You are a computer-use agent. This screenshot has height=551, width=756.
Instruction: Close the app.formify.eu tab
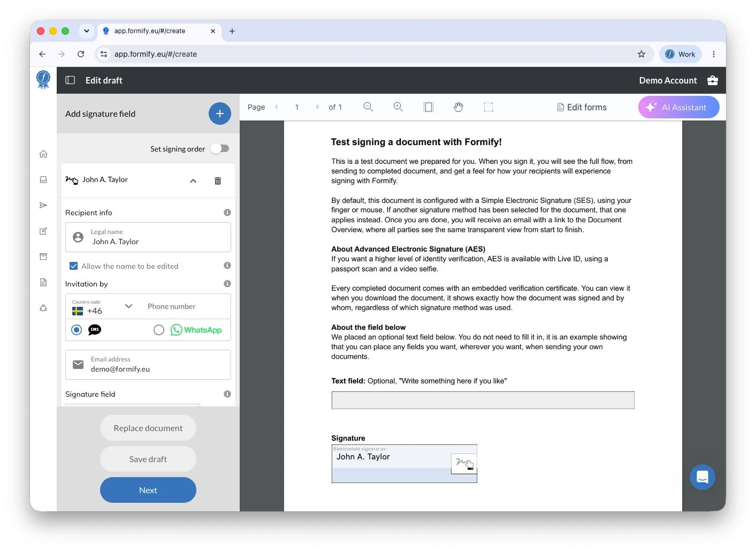click(x=213, y=31)
